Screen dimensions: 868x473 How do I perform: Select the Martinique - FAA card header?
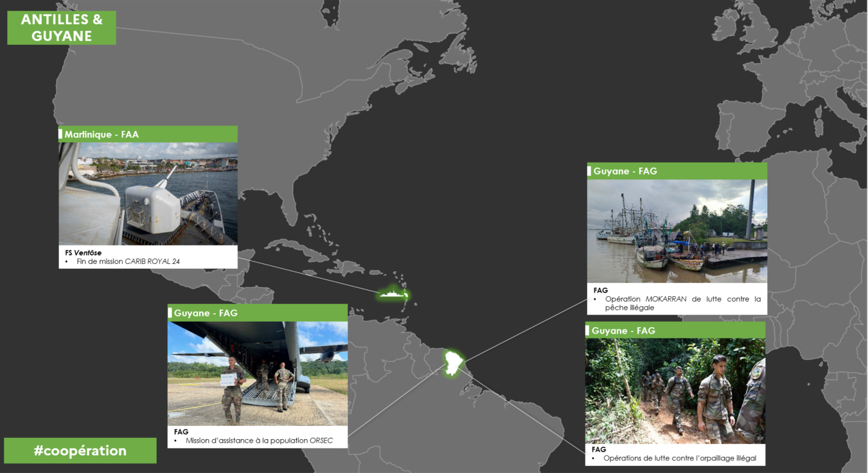point(148,134)
